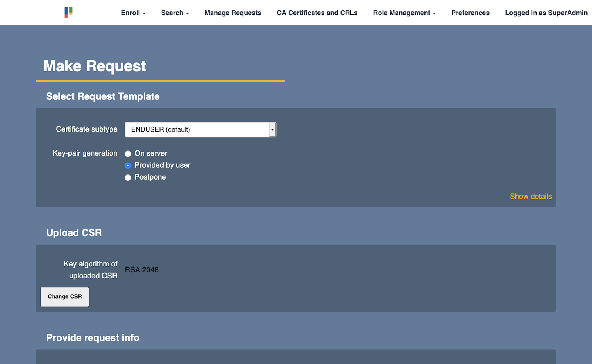
Task: Open the Enroll menu
Action: point(131,13)
